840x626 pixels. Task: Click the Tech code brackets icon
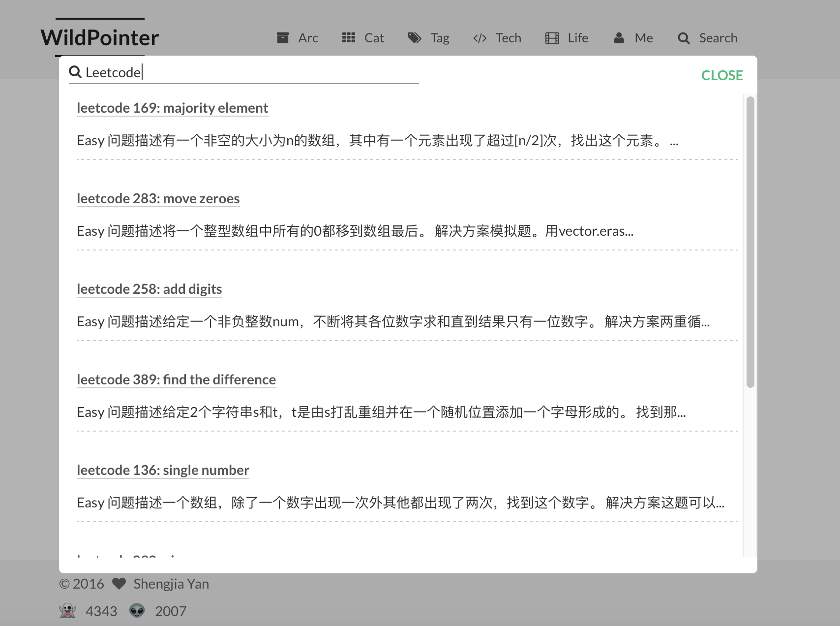pyautogui.click(x=480, y=38)
